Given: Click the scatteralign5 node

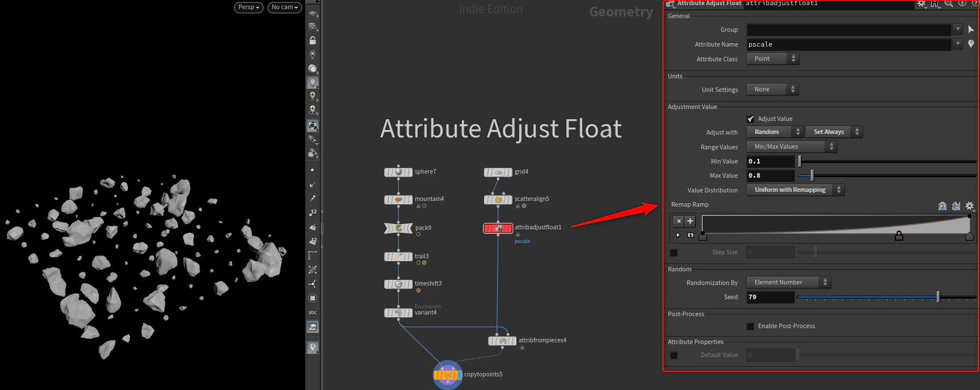Looking at the screenshot, I should click(x=498, y=199).
